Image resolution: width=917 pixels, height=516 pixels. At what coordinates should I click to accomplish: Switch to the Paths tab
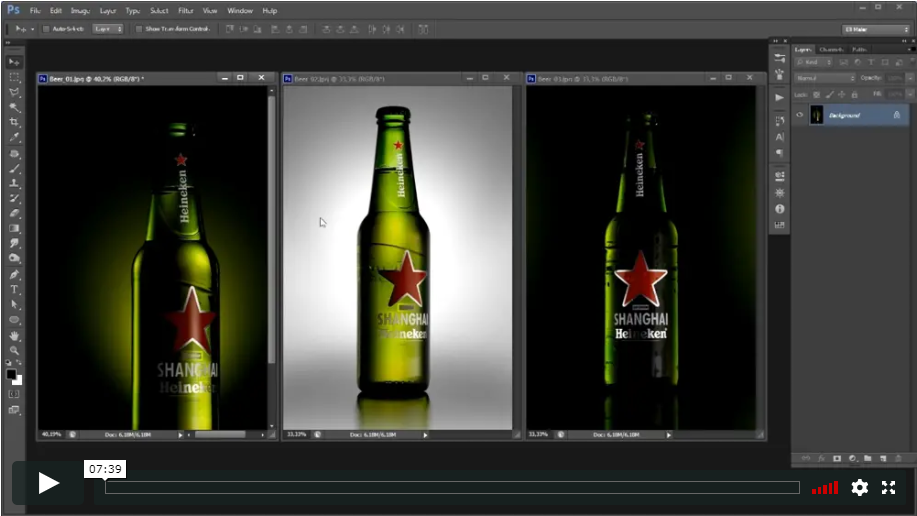859,50
